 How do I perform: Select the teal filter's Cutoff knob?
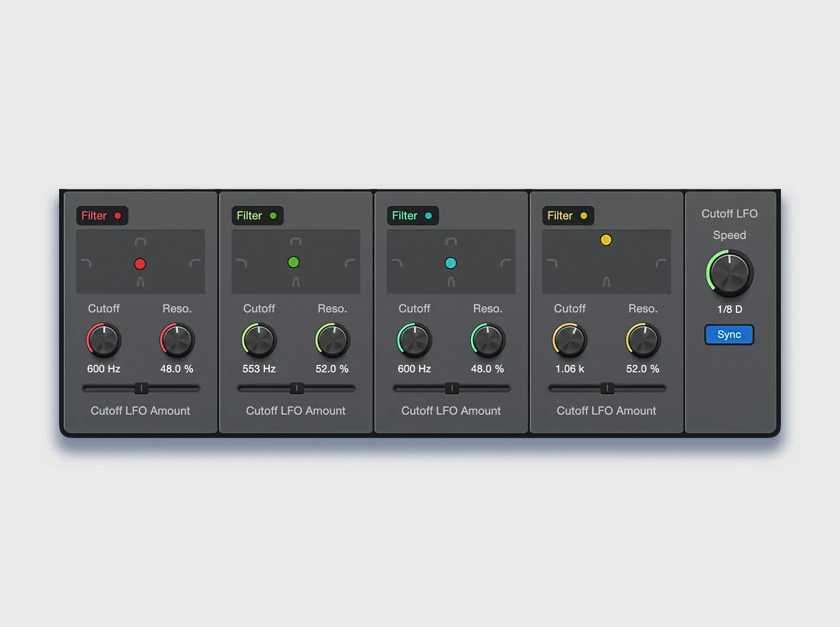pos(414,340)
